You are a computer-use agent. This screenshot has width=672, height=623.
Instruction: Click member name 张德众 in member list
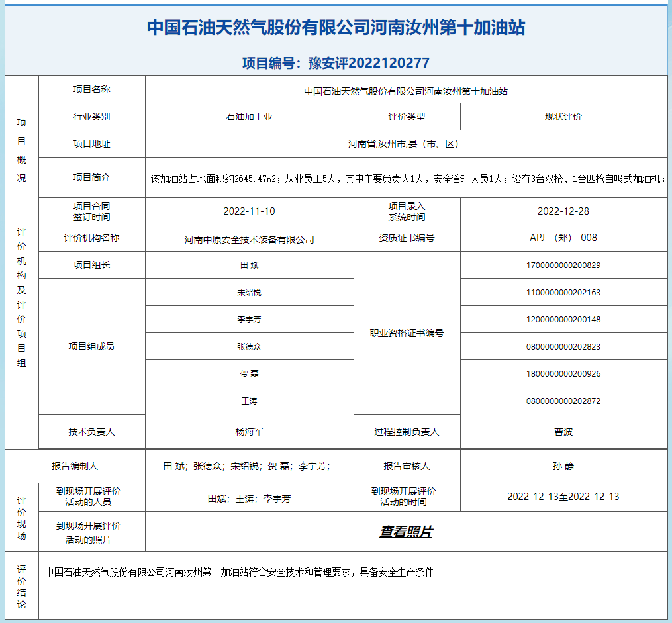coord(249,347)
